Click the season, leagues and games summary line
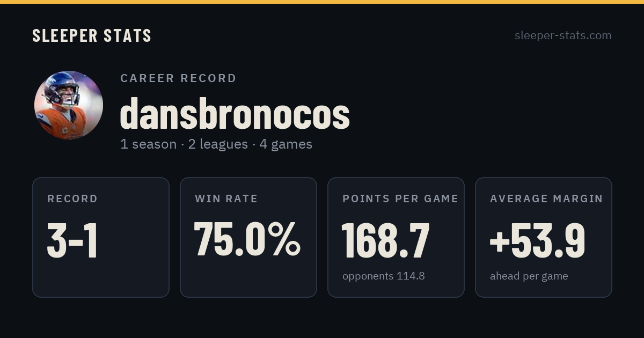Viewport: 644px width, 338px height. pyautogui.click(x=216, y=144)
